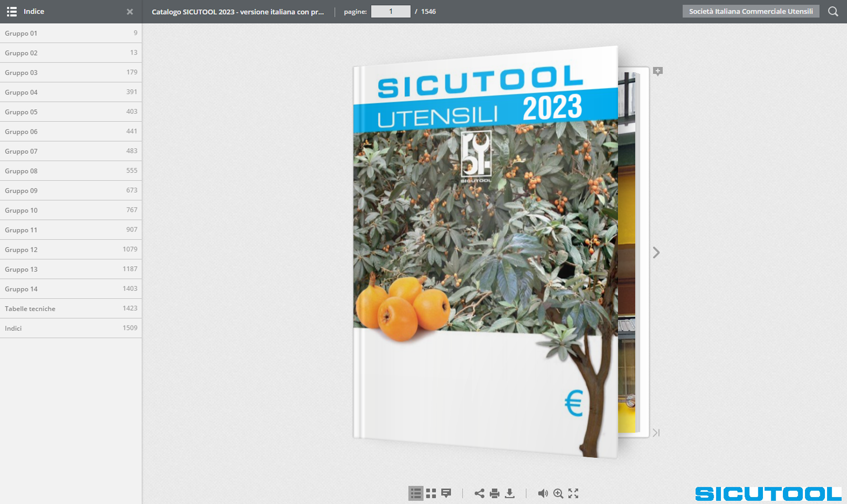Zoom in with the magnifier icon
847x504 pixels.
point(558,493)
